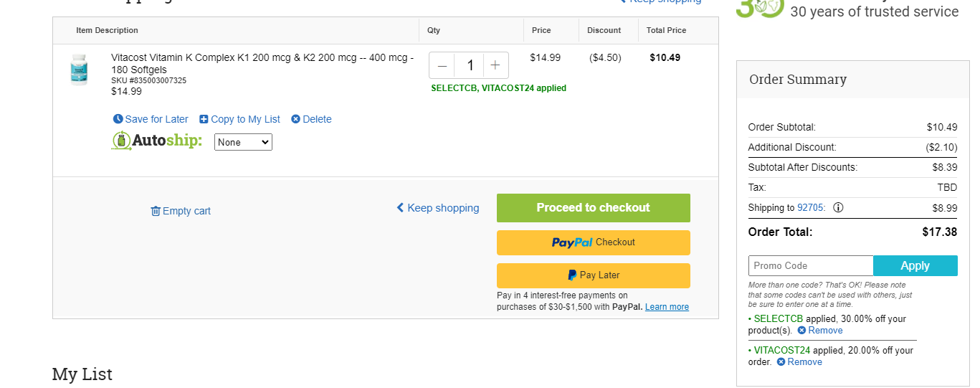980x388 pixels.
Task: Remove the SELECTCB promo code
Action: [819, 331]
